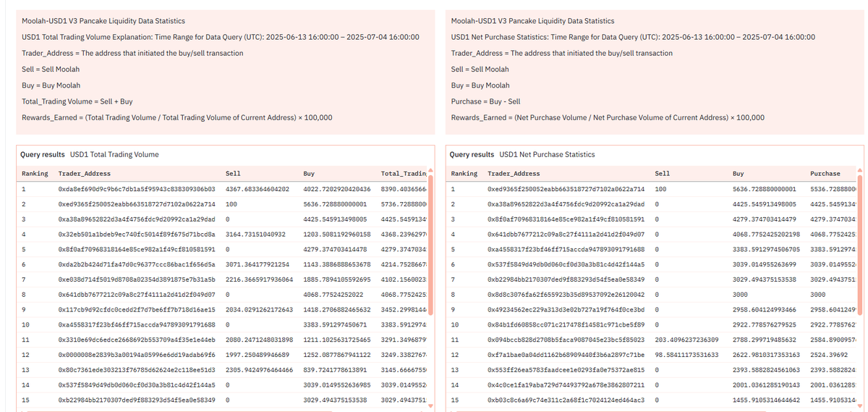Viewport: 868px width, 412px height.
Task: Select address 0xda8ef690d9c9b6c7db1a5f95943c838309306b03 in left table
Action: tap(137, 189)
